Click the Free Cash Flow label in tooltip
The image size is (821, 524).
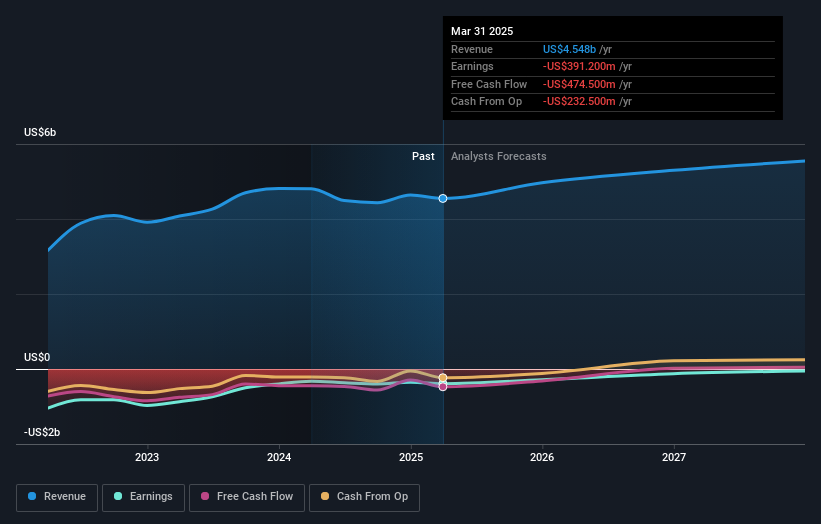489,84
